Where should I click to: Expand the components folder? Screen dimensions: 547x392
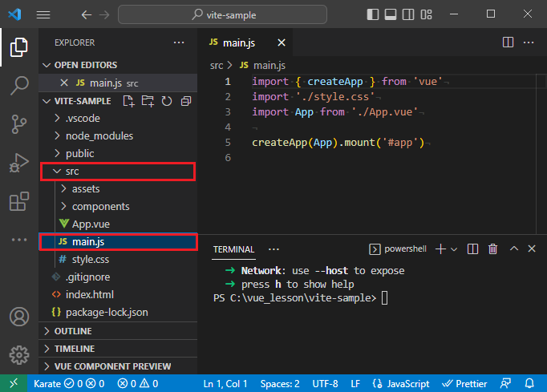tap(118, 207)
